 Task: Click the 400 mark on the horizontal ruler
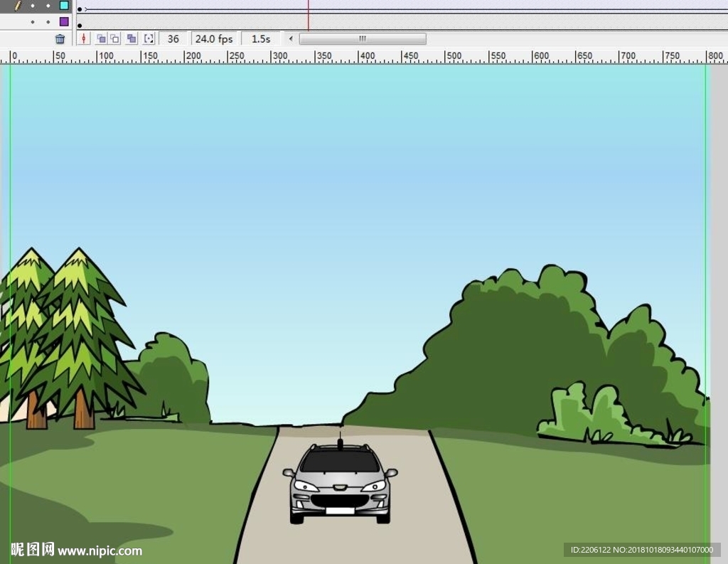coord(368,55)
